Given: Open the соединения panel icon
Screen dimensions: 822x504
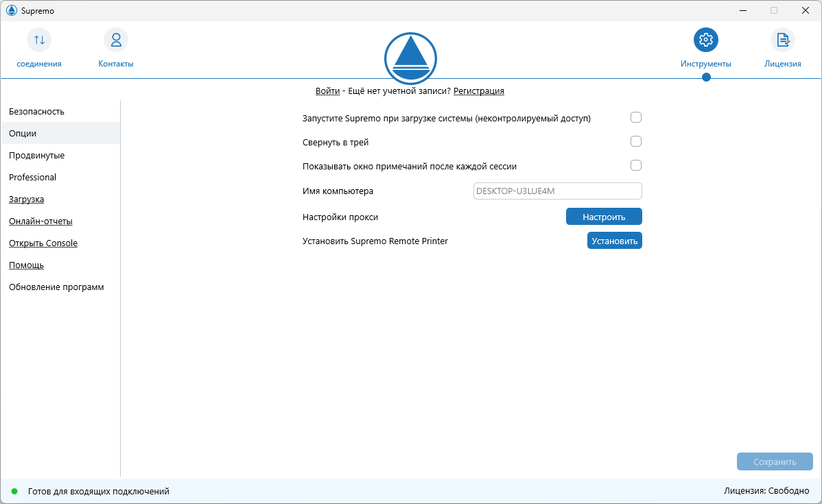Looking at the screenshot, I should 38,40.
